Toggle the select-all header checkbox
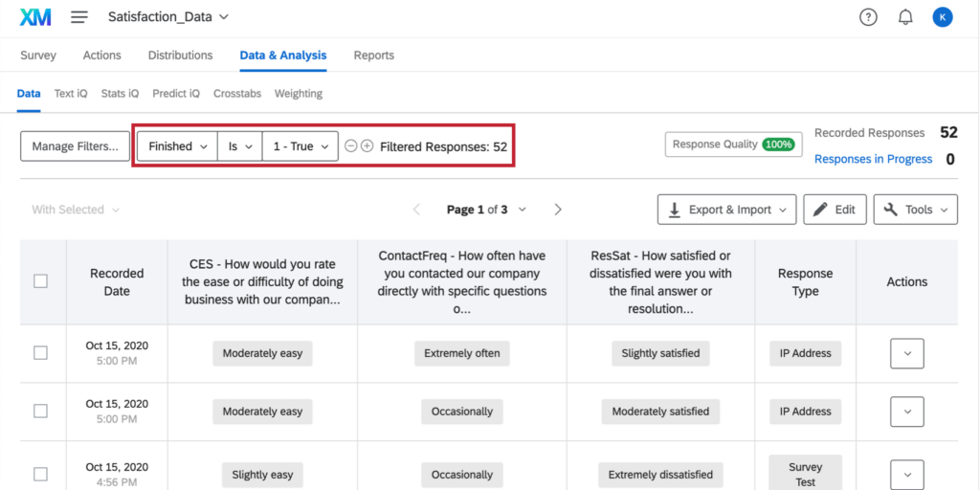980x490 pixels. pyautogui.click(x=40, y=281)
